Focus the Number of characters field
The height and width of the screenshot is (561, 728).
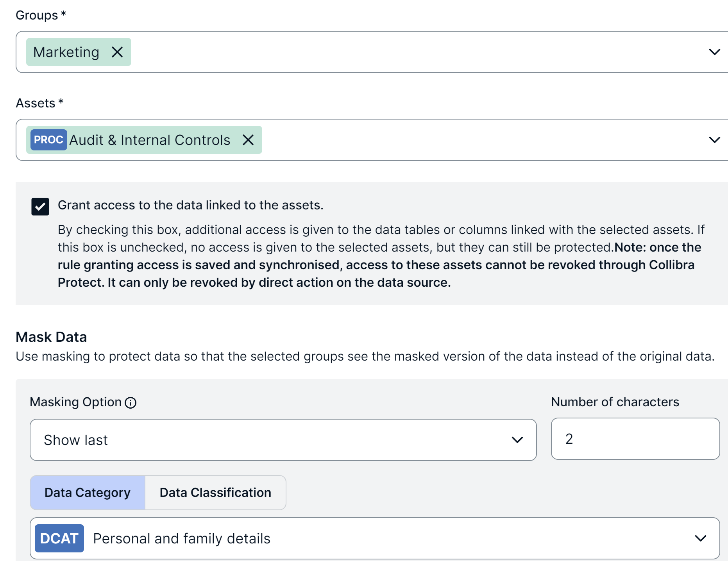[635, 439]
